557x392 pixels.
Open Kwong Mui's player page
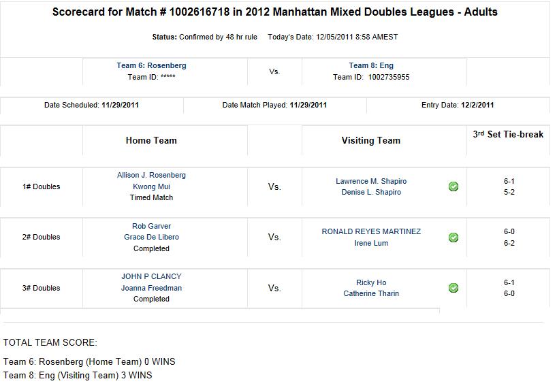[151, 186]
